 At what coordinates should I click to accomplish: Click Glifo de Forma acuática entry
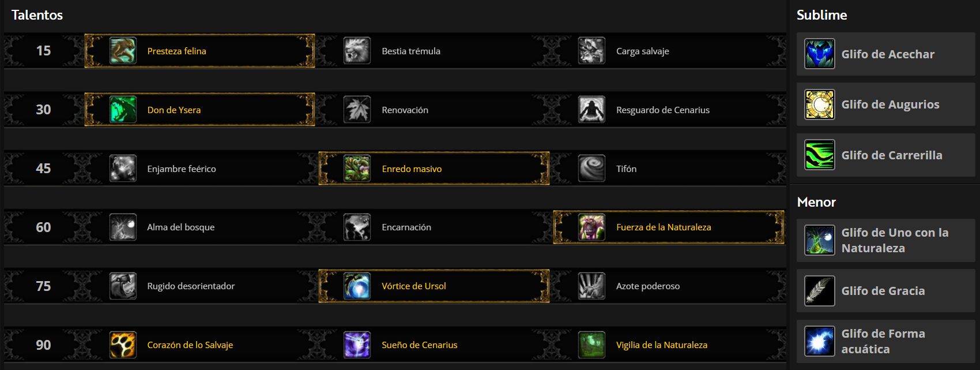(886, 341)
